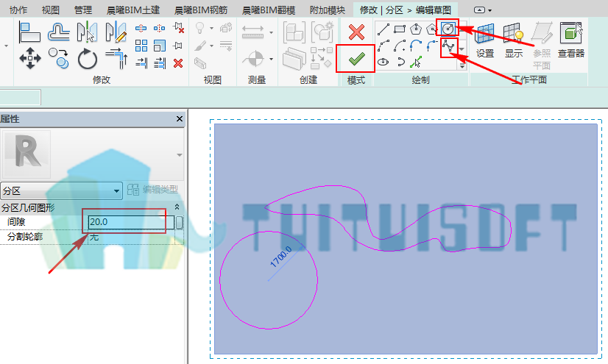Select the Move tool
Image resolution: width=608 pixels, height=364 pixels.
(x=30, y=59)
